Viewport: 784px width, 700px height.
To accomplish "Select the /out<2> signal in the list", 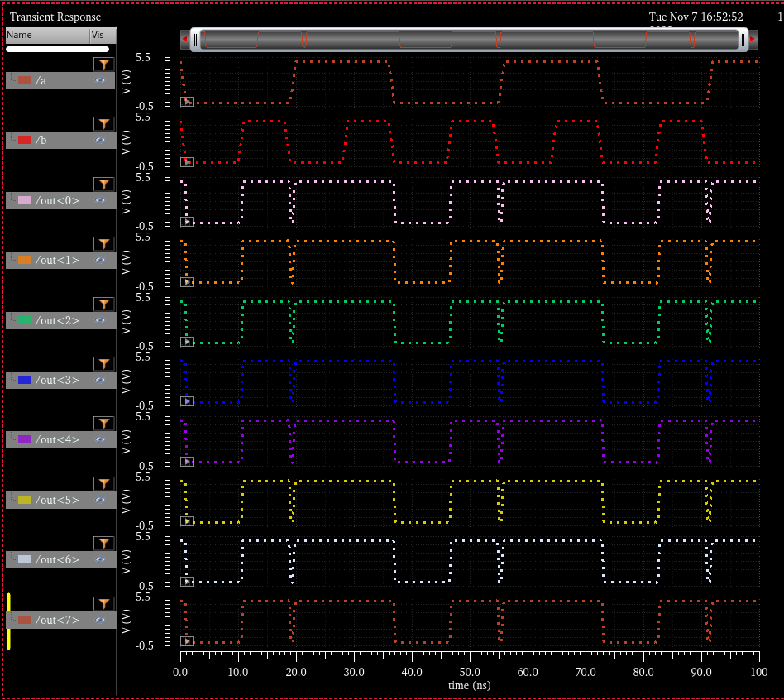I will [x=58, y=320].
